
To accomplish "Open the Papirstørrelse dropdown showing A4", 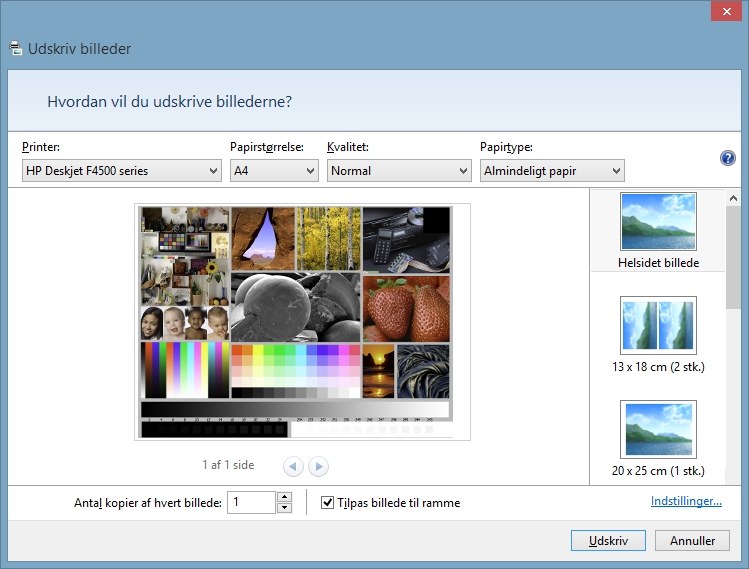I will (x=274, y=171).
